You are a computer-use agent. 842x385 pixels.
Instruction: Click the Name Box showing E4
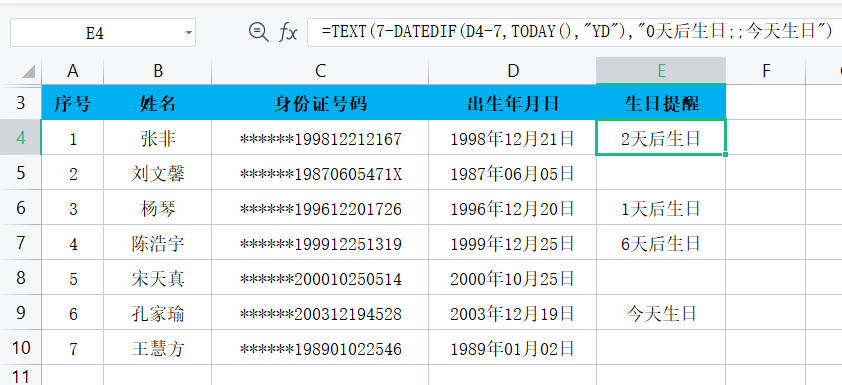click(x=103, y=33)
